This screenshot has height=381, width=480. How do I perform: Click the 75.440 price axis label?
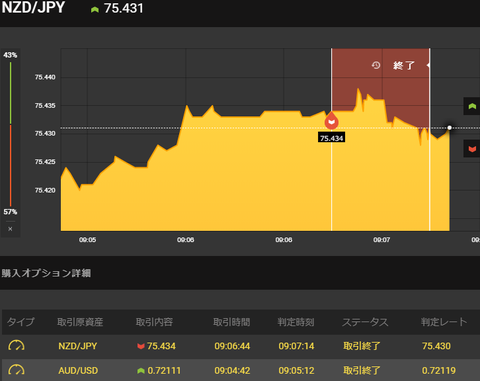coord(45,77)
